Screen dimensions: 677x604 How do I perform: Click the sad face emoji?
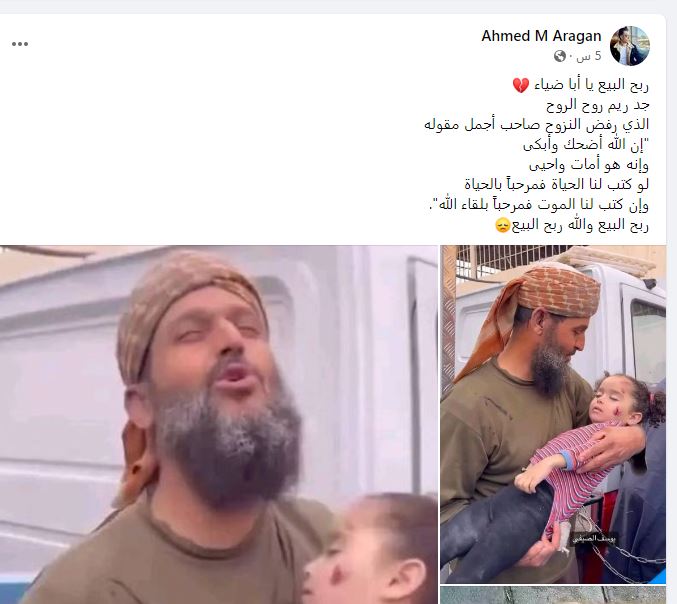pyautogui.click(x=503, y=225)
